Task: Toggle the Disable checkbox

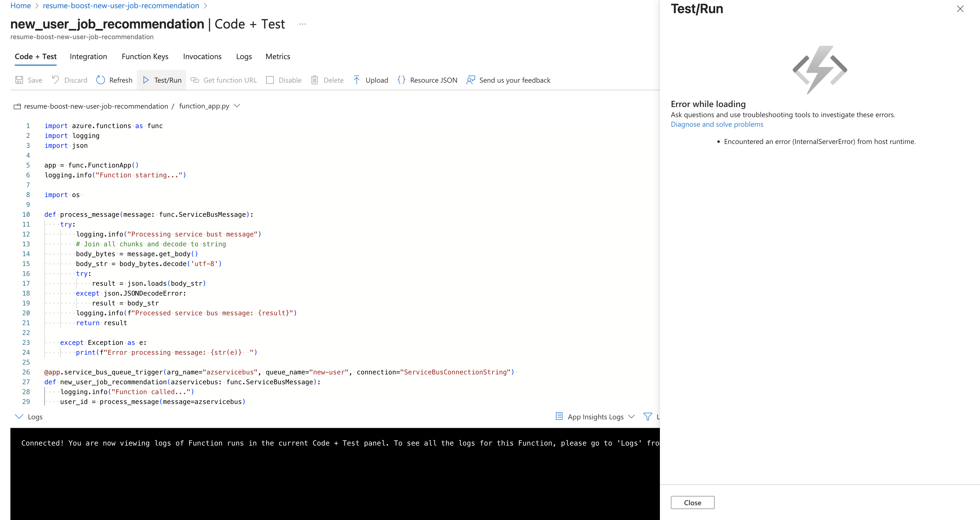Action: click(270, 80)
